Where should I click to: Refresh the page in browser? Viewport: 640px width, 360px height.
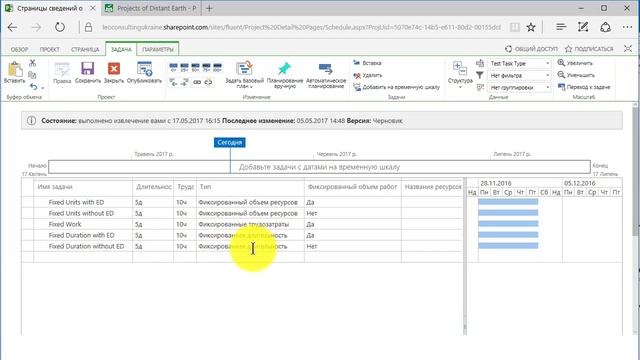click(x=60, y=27)
